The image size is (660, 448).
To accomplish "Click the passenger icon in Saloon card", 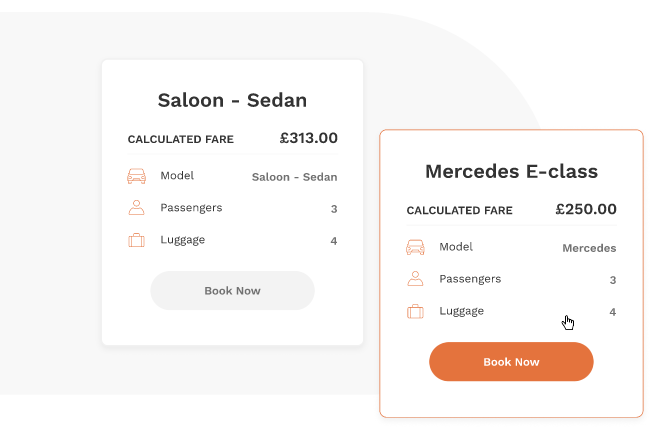I will pyautogui.click(x=137, y=208).
